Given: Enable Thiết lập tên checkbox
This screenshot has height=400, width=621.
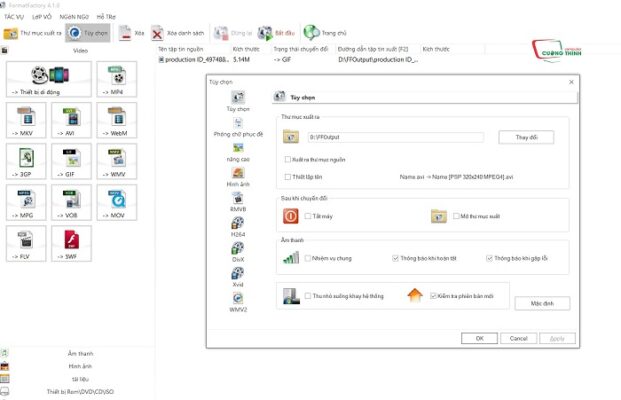Looking at the screenshot, I should point(288,177).
